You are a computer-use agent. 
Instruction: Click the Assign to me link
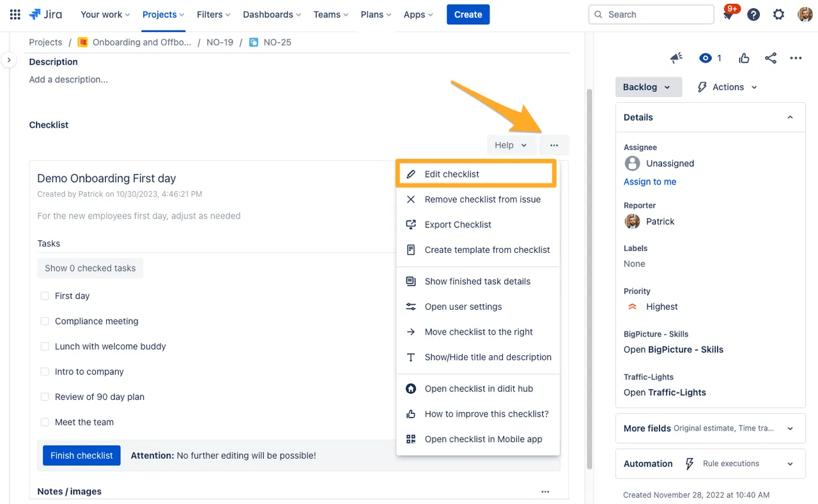coord(650,181)
